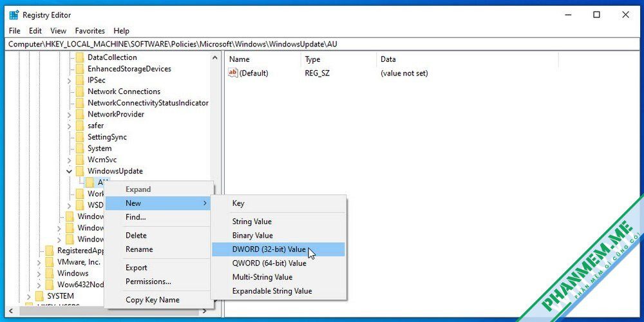Viewport: 644px width, 322px height.
Task: Click the safer folder icon
Action: coord(80,126)
